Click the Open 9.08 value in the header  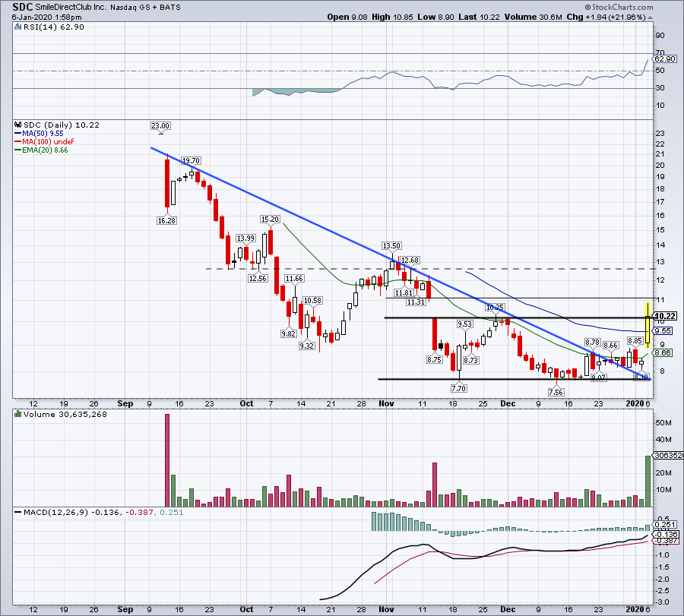tap(347, 17)
